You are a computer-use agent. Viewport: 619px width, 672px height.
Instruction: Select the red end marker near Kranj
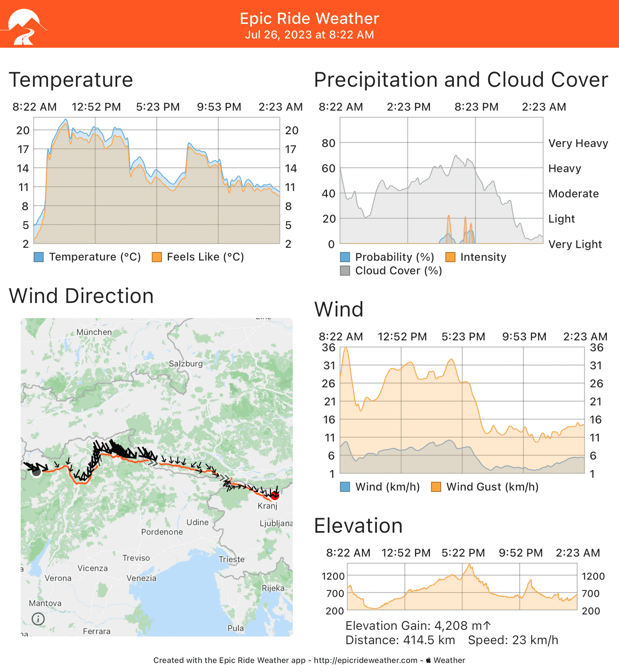coord(275,495)
